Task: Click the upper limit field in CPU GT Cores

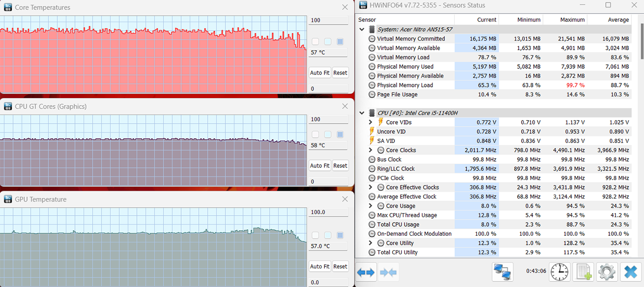Action: pos(328,120)
